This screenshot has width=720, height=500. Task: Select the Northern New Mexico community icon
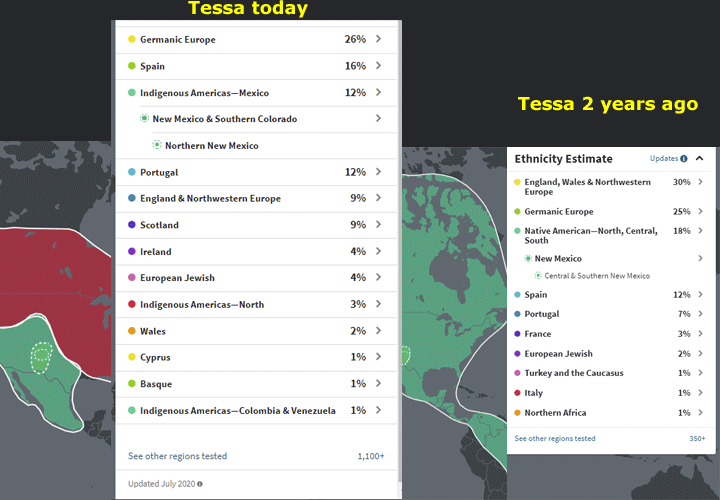click(157, 145)
